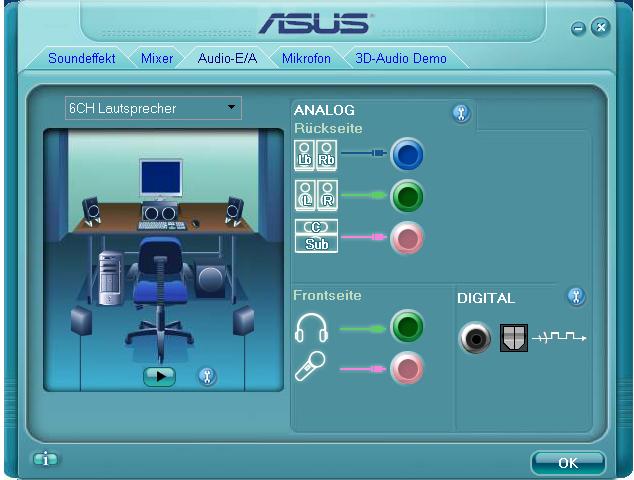The image size is (634, 480).
Task: Click the digital coaxial jack
Action: tap(475, 338)
